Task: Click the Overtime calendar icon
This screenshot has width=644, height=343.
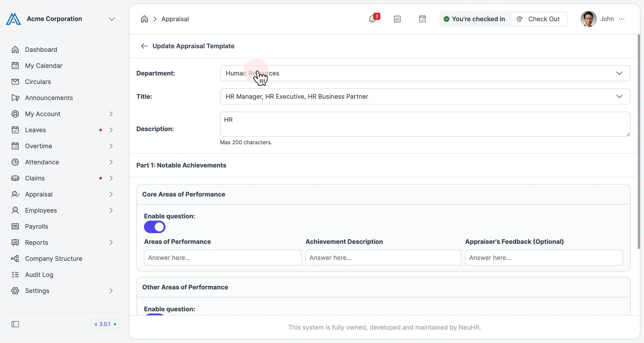Action: point(15,146)
